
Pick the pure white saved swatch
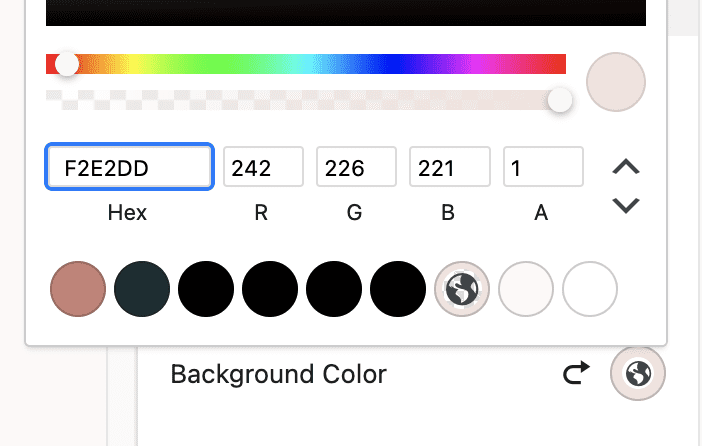point(590,289)
